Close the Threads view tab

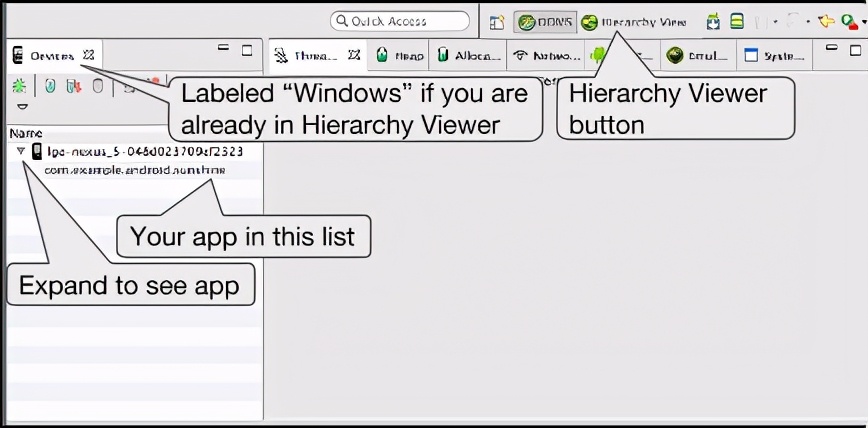pyautogui.click(x=354, y=55)
